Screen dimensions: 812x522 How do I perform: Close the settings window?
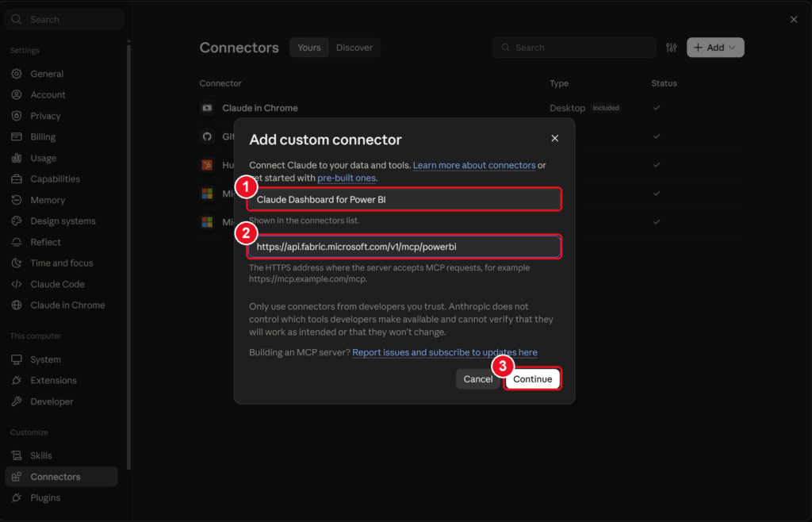[x=794, y=19]
